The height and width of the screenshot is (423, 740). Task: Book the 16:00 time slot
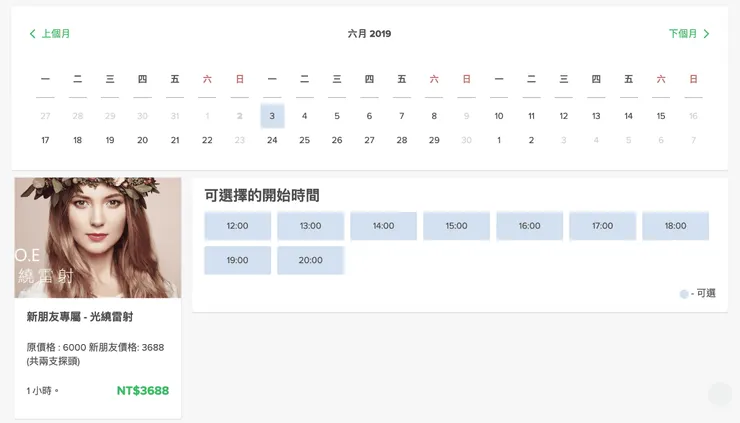(x=530, y=226)
